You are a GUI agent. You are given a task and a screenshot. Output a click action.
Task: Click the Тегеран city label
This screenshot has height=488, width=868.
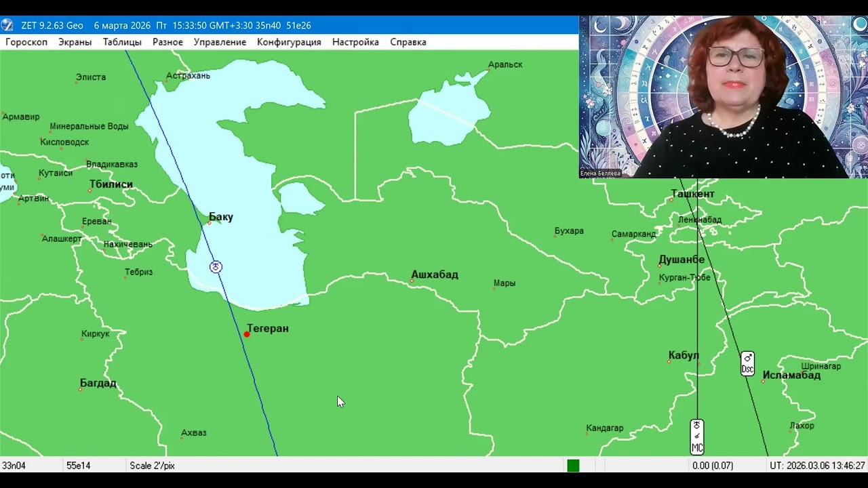pos(268,328)
